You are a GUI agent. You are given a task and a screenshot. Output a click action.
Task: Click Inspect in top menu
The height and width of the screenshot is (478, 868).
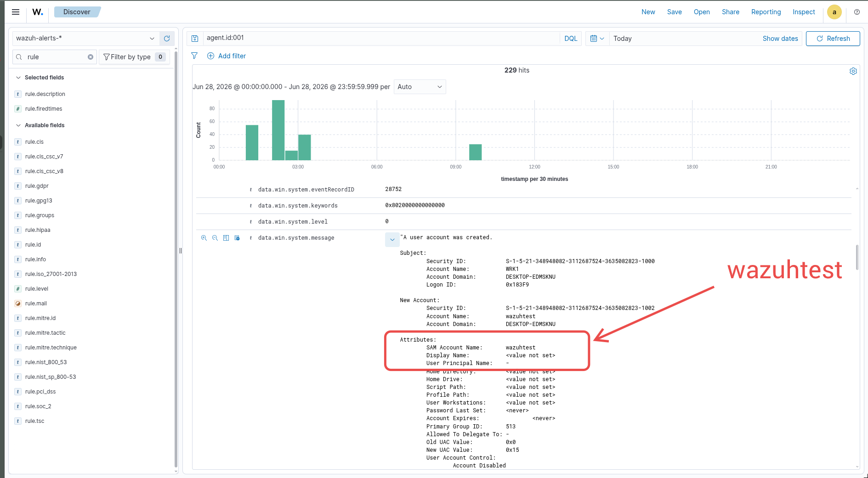804,12
